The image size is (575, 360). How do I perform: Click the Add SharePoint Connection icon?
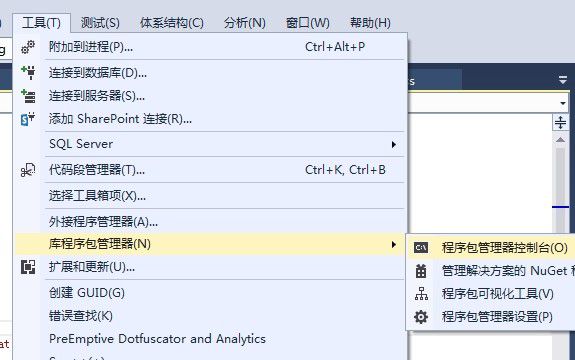(x=28, y=119)
